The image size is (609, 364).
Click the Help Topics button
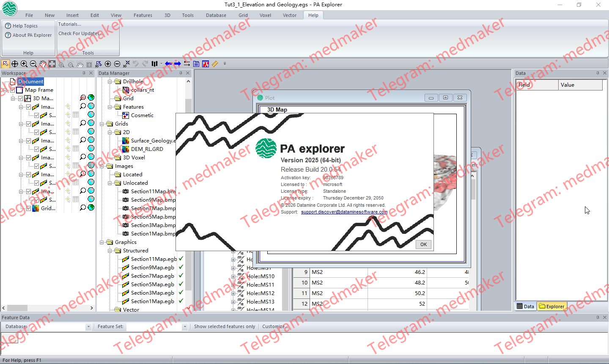click(21, 26)
